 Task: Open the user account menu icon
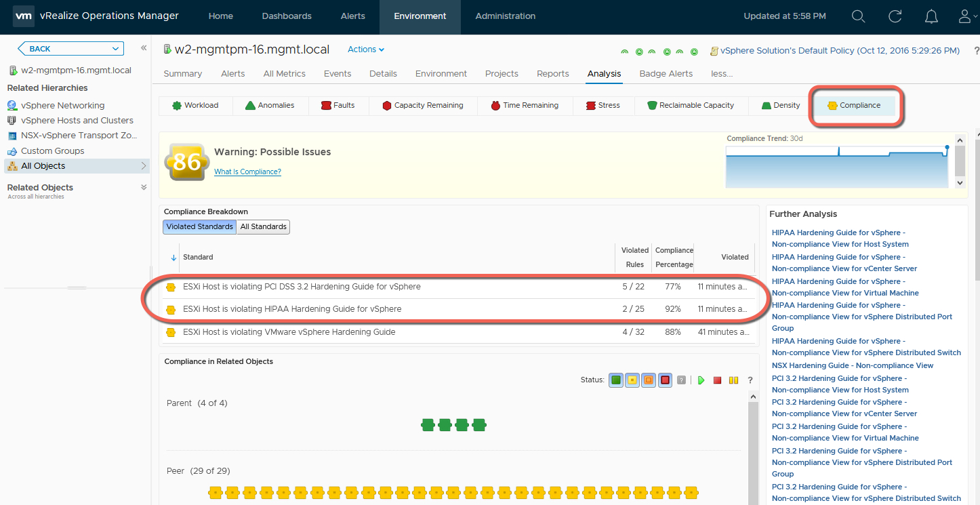967,16
